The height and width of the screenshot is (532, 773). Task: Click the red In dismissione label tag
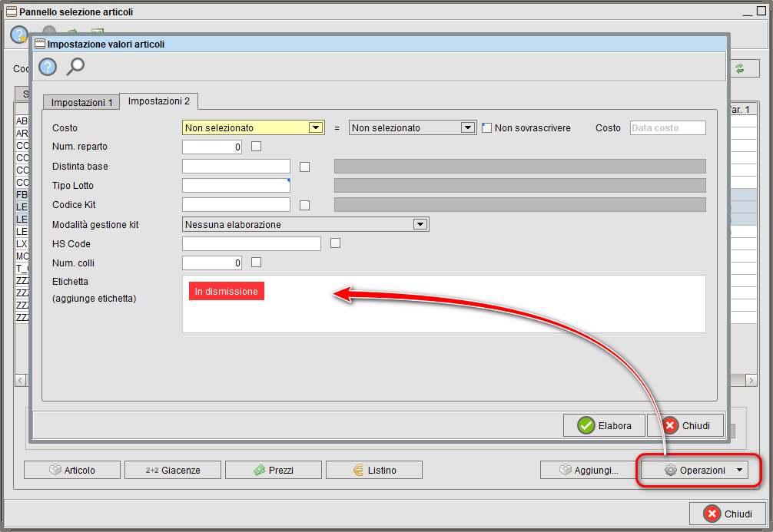227,292
